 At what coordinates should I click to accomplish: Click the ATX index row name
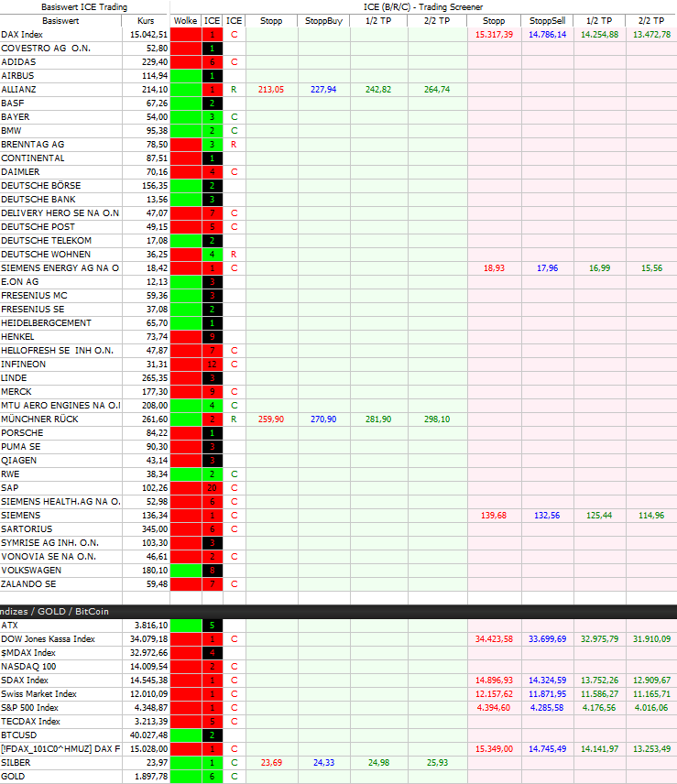[9, 626]
